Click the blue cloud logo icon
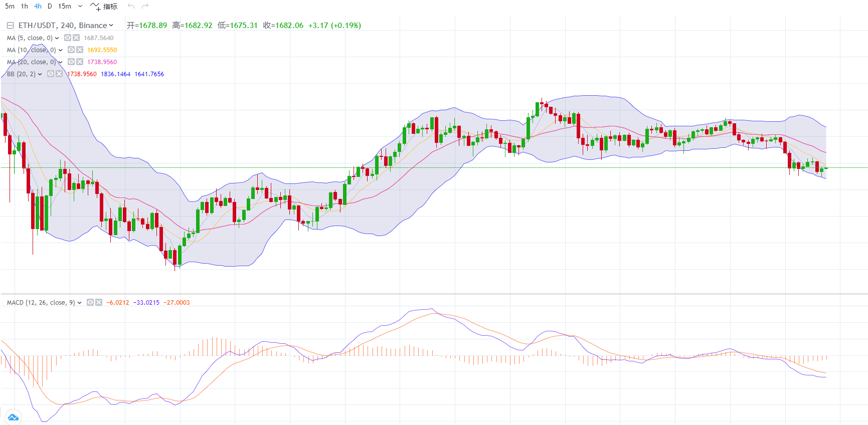 pos(13,417)
